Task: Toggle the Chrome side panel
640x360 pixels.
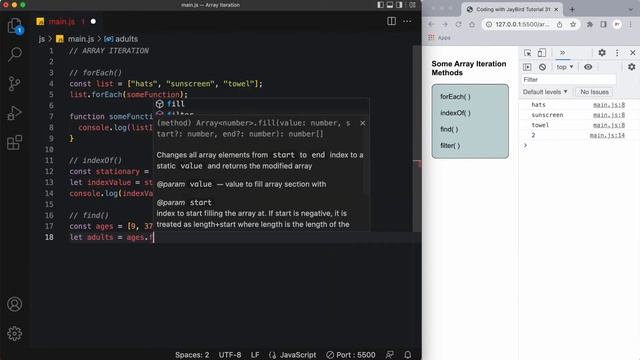Action: (603, 24)
